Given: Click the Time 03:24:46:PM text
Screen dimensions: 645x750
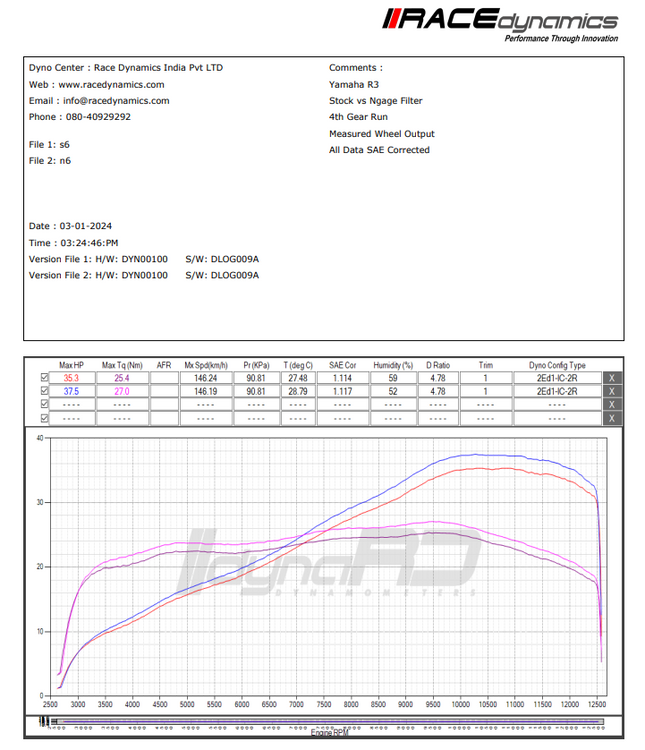Looking at the screenshot, I should pos(74,243).
